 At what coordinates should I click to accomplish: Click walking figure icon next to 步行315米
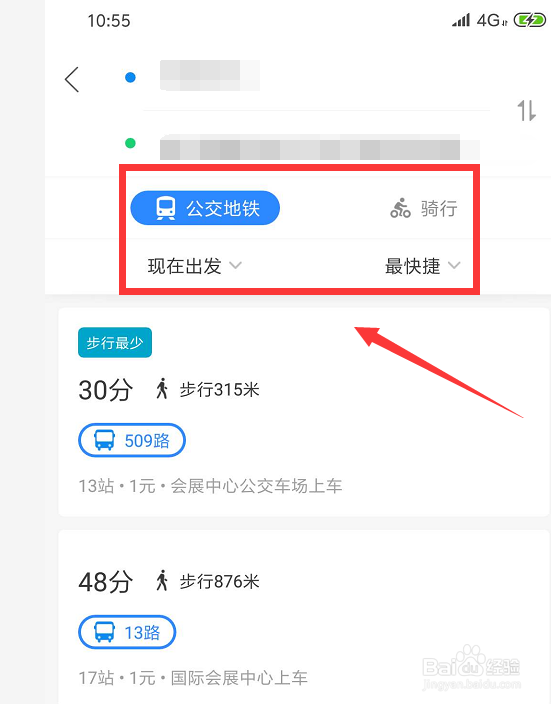pos(162,388)
